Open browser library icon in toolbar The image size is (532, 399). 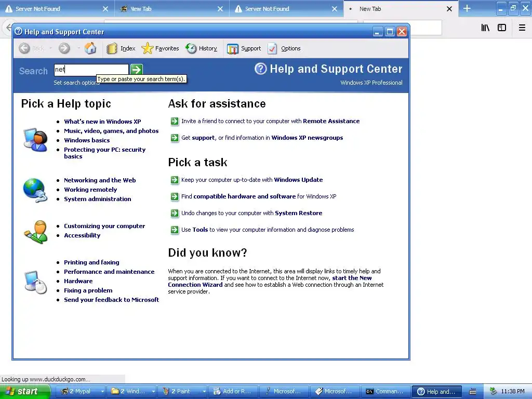tap(485, 28)
